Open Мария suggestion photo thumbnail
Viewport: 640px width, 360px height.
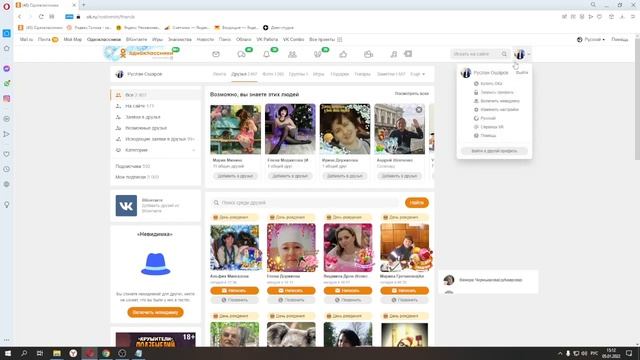[x=235, y=129]
